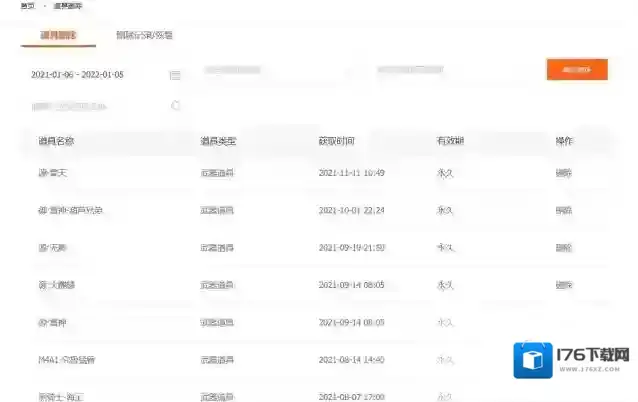Select the date cell 2021-08-07 17:00
The image size is (638, 402).
click(x=352, y=397)
